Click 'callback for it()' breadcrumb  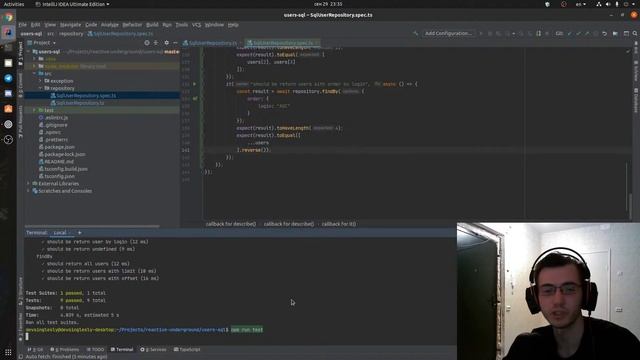pyautogui.click(x=339, y=224)
